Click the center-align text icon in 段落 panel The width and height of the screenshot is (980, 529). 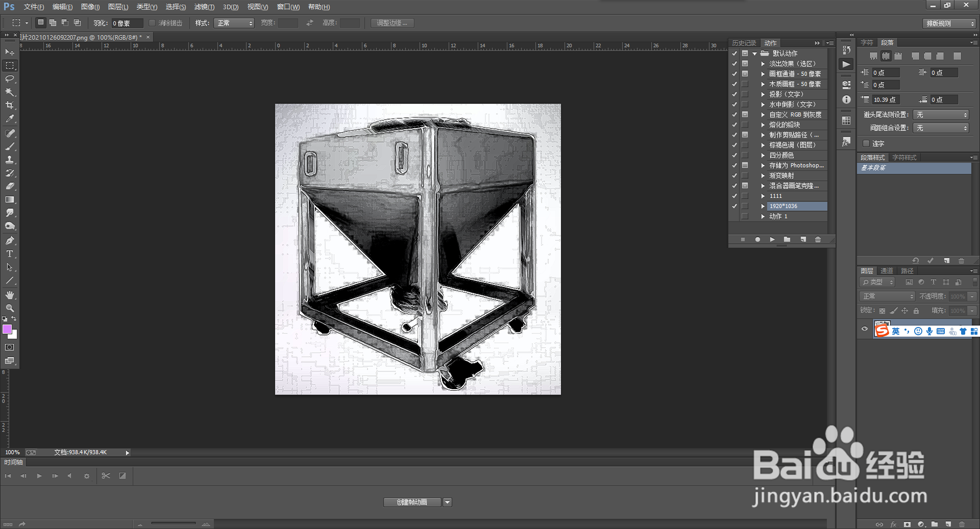pyautogui.click(x=886, y=56)
